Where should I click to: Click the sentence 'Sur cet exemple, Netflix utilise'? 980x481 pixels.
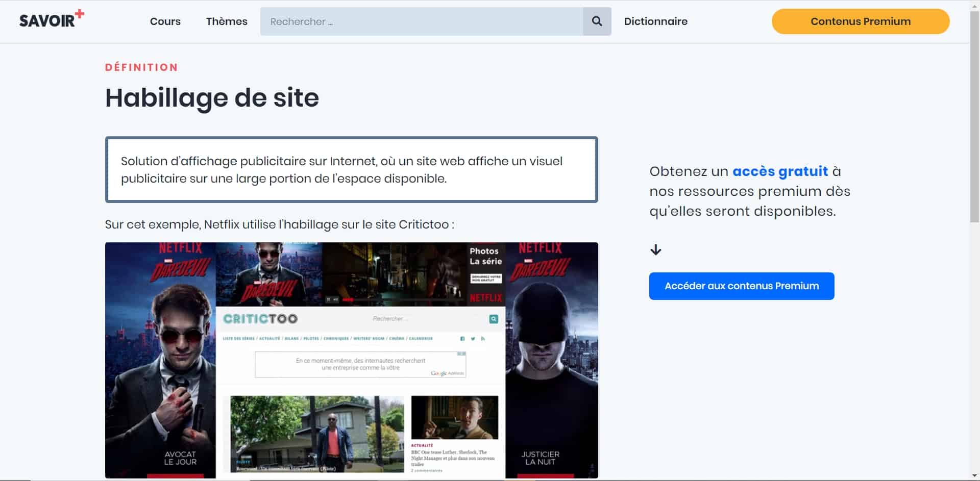279,224
